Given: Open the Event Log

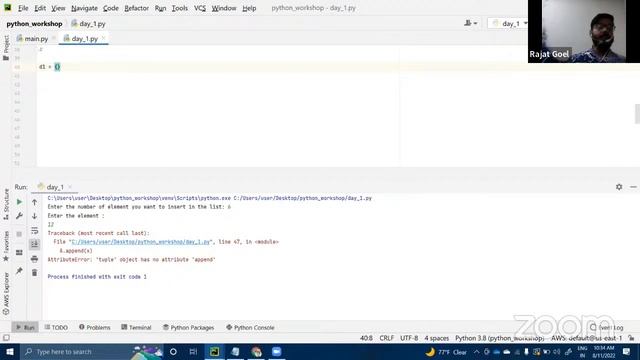Looking at the screenshot, I should (x=607, y=327).
